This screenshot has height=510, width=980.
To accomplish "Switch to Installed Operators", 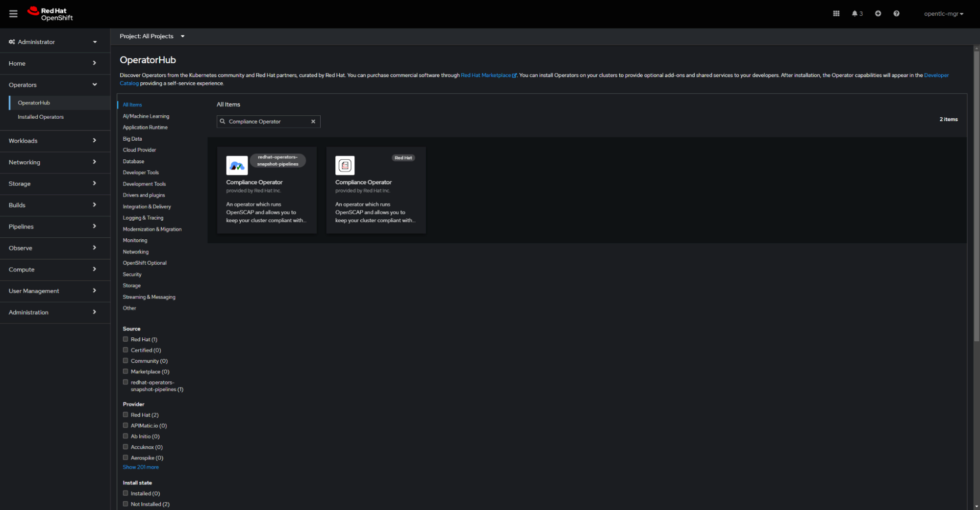I will click(41, 117).
